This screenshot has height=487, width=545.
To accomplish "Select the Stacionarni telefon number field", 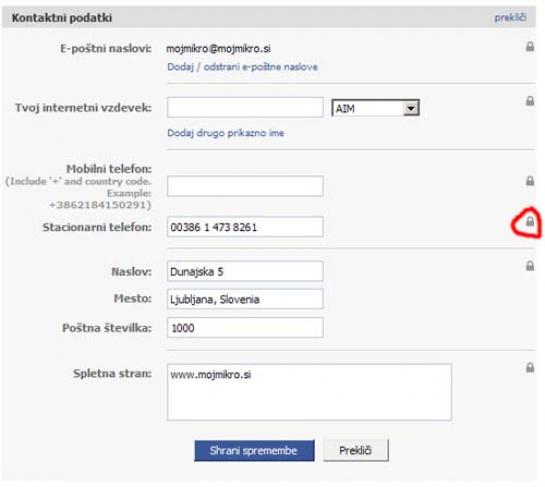I will pos(245,227).
